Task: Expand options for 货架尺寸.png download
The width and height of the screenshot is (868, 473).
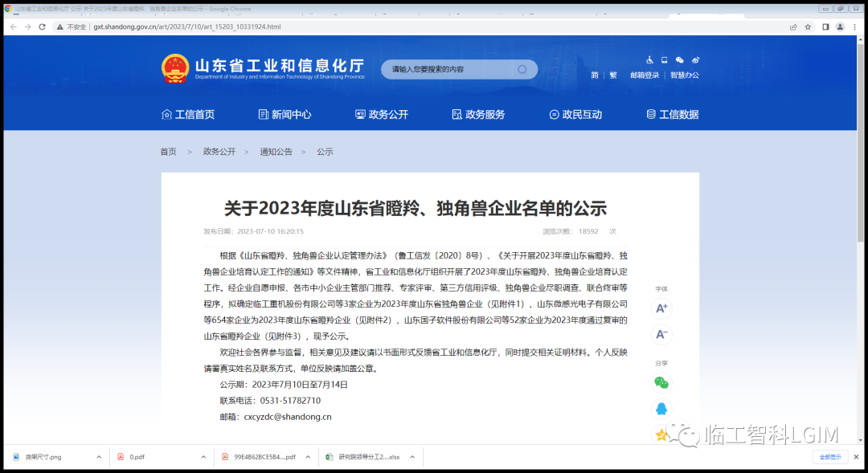Action: tap(100, 457)
